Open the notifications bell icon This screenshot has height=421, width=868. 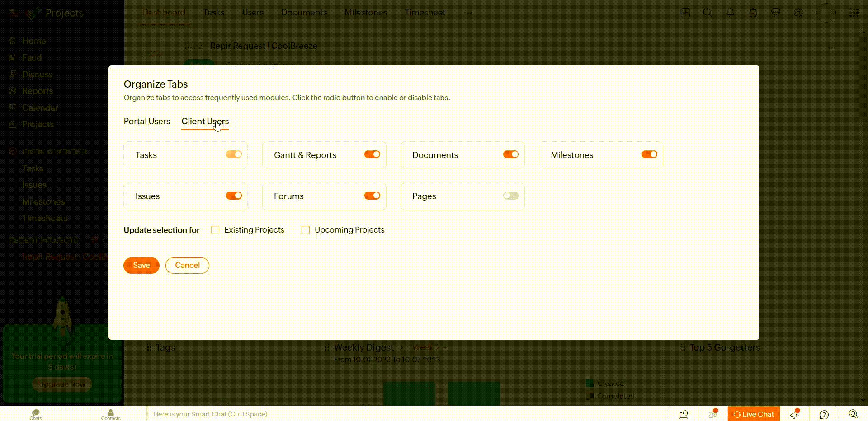tap(730, 13)
